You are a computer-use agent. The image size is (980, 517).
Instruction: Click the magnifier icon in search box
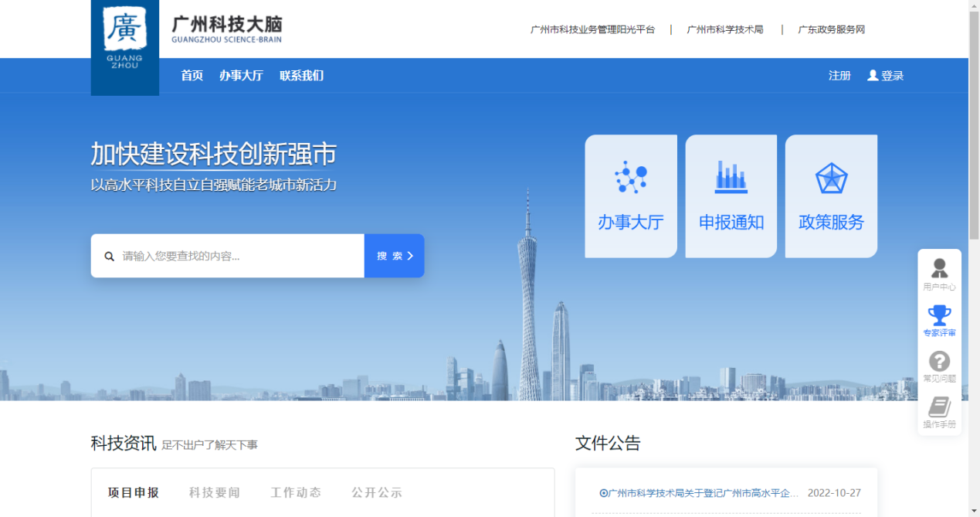110,257
